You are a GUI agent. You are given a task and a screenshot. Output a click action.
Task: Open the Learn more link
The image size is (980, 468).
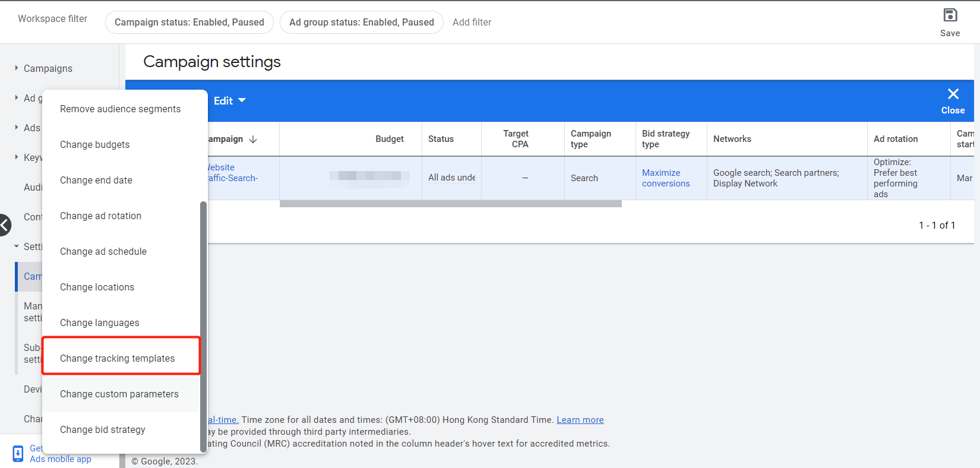580,420
